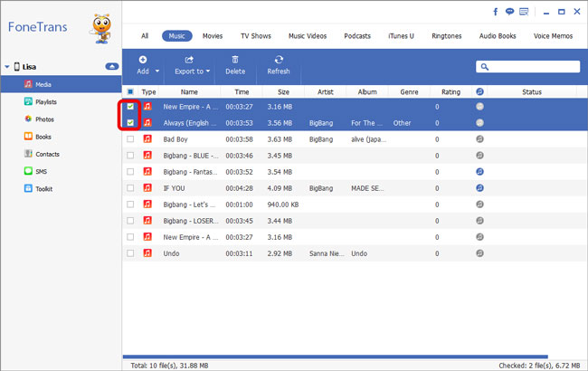
Task: Switch to the iTunes U tab
Action: [401, 36]
